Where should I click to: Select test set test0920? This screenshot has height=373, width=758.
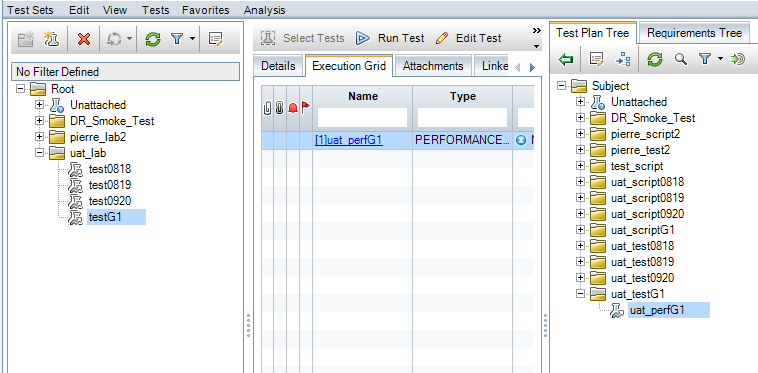110,201
